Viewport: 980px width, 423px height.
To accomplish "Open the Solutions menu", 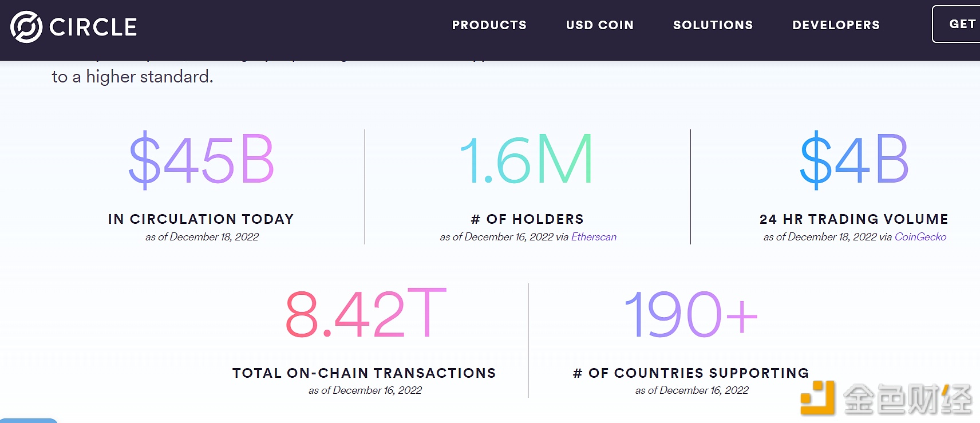I will point(713,25).
